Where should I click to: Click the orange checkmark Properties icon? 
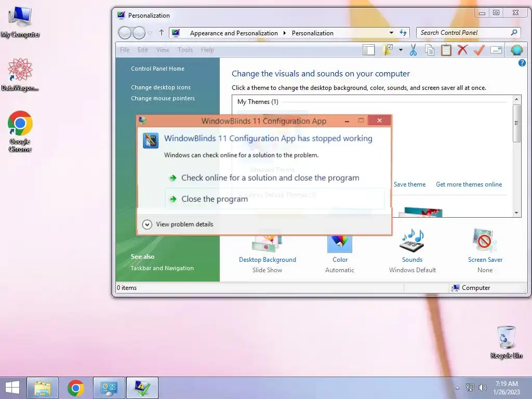[478, 50]
